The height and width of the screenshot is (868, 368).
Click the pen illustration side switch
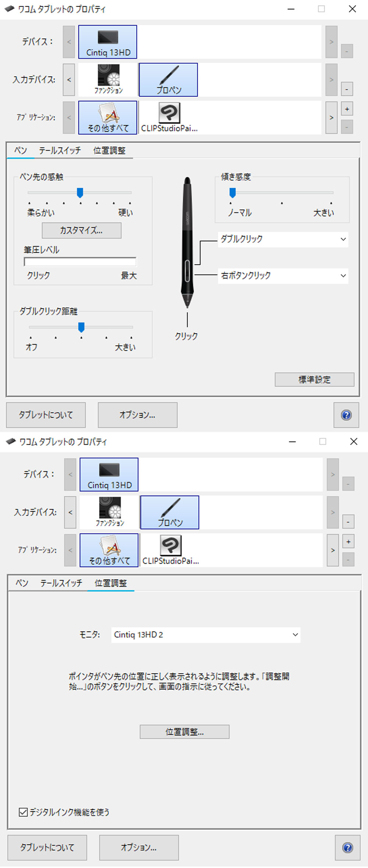(x=187, y=271)
